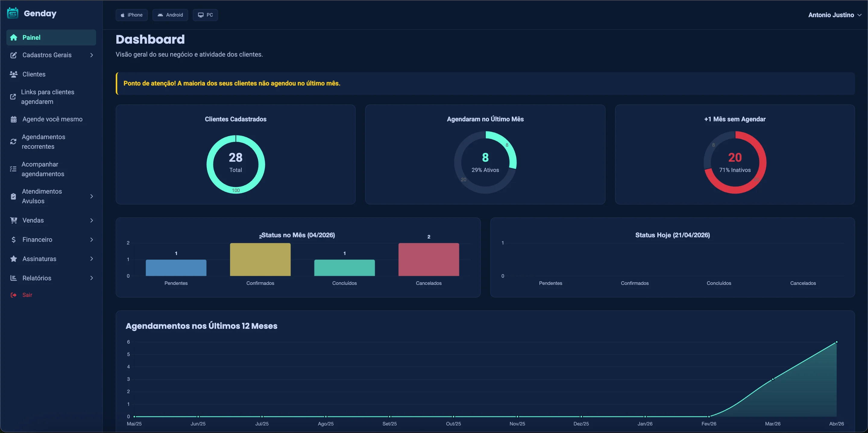
Task: Click the iPhone button
Action: point(131,15)
